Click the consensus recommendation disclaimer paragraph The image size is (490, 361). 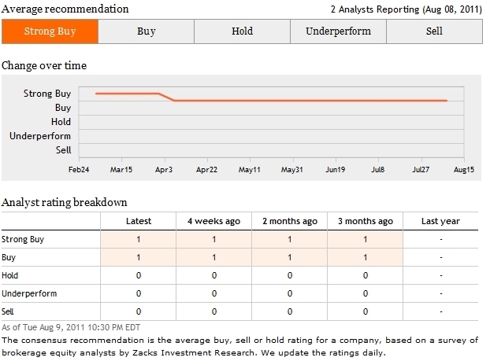[x=240, y=346]
